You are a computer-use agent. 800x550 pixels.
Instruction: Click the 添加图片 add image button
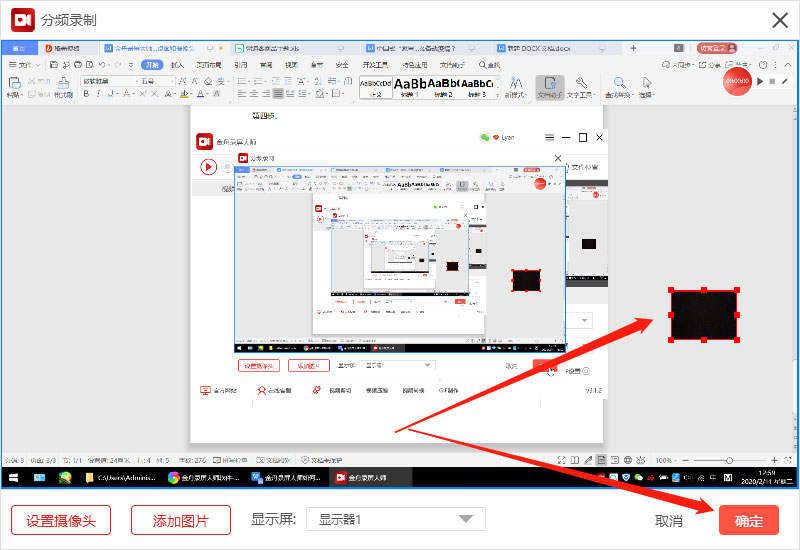pyautogui.click(x=181, y=520)
